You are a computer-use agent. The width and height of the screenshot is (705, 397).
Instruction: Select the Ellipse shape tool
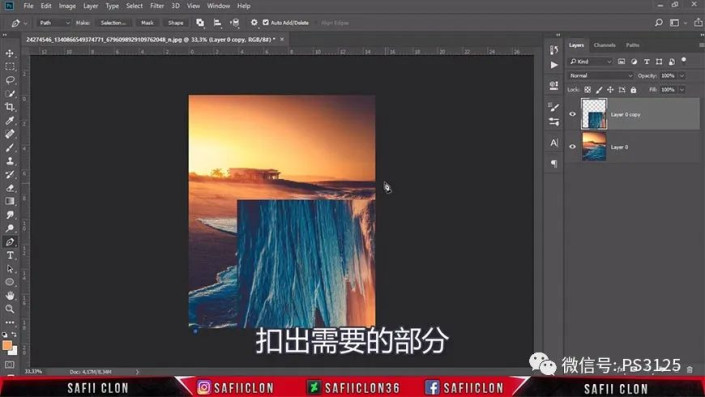click(9, 282)
